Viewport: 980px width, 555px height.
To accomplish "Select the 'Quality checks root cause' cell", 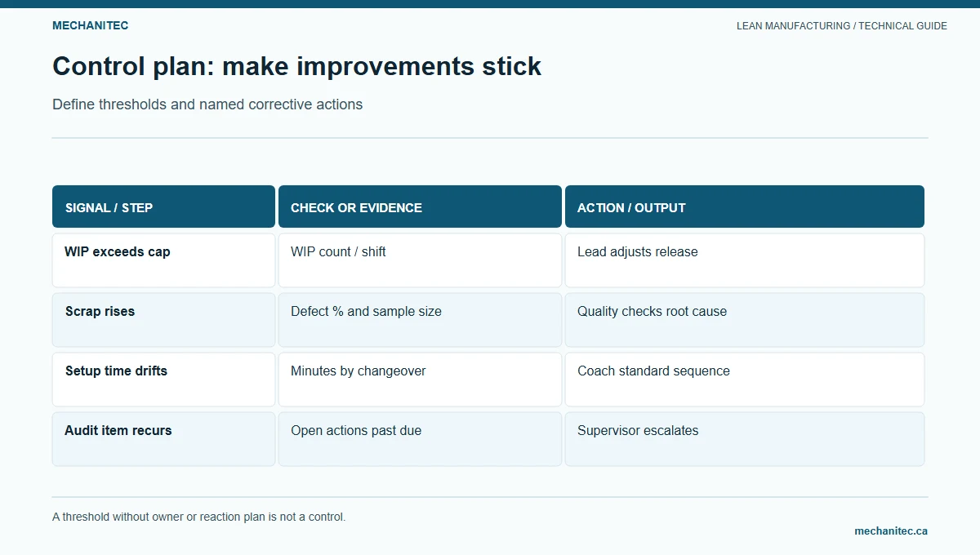I will pyautogui.click(x=745, y=320).
